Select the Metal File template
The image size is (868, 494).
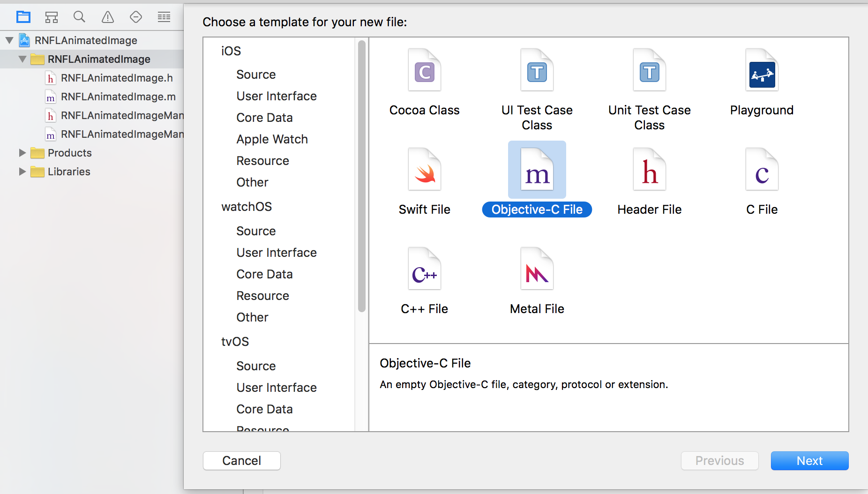537,269
